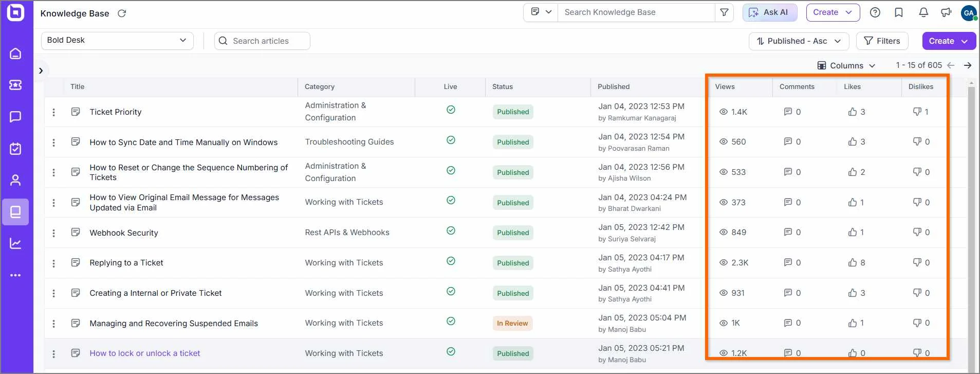Image resolution: width=980 pixels, height=374 pixels.
Task: Select the Knowledge Base sidebar icon
Action: click(15, 212)
